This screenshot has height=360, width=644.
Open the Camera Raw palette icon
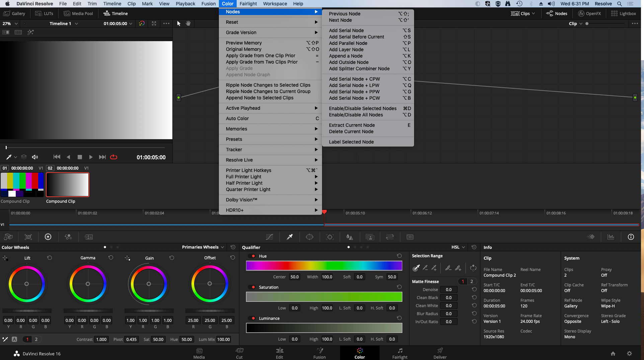(x=8, y=237)
